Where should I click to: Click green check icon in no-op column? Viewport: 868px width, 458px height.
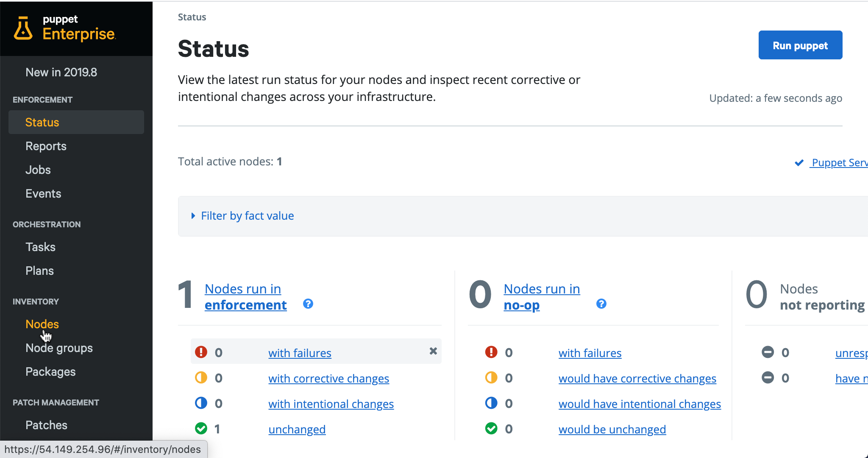491,428
